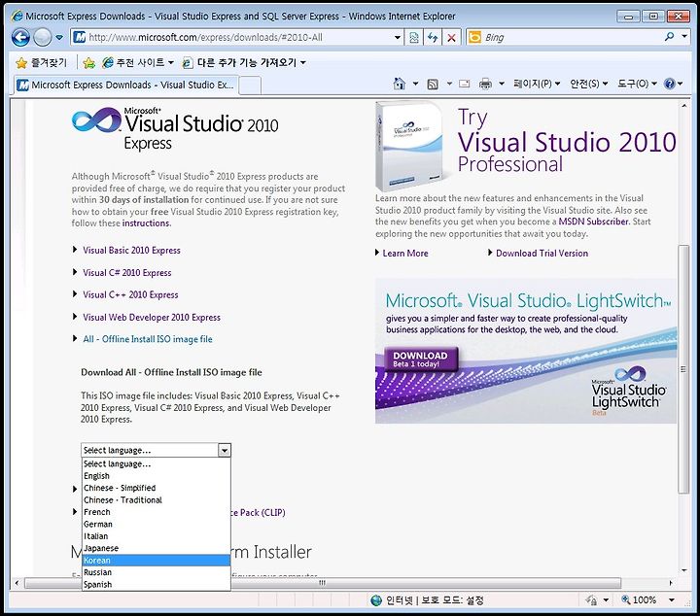
Task: Go back with the browser Back arrow
Action: click(x=20, y=38)
